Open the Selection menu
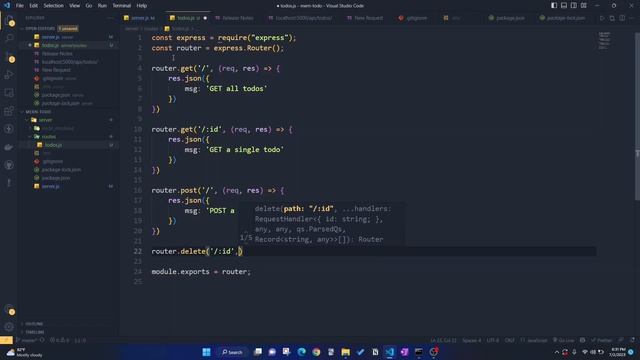The height and width of the screenshot is (360, 640). pos(53,6)
